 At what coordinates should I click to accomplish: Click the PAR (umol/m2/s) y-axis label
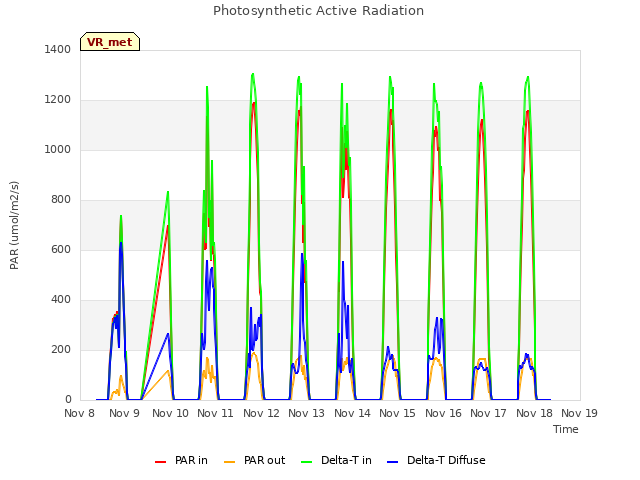14,225
